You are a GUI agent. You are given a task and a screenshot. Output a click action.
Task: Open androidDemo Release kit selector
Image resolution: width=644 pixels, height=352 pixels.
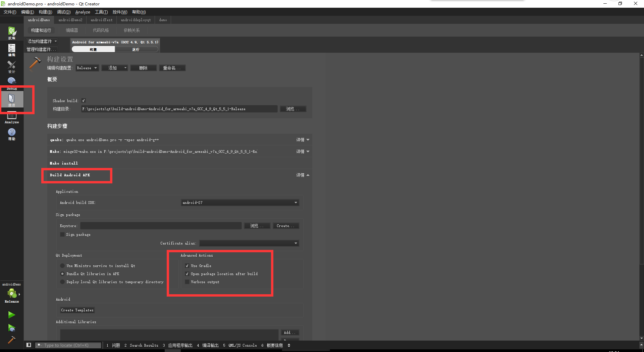coord(12,294)
